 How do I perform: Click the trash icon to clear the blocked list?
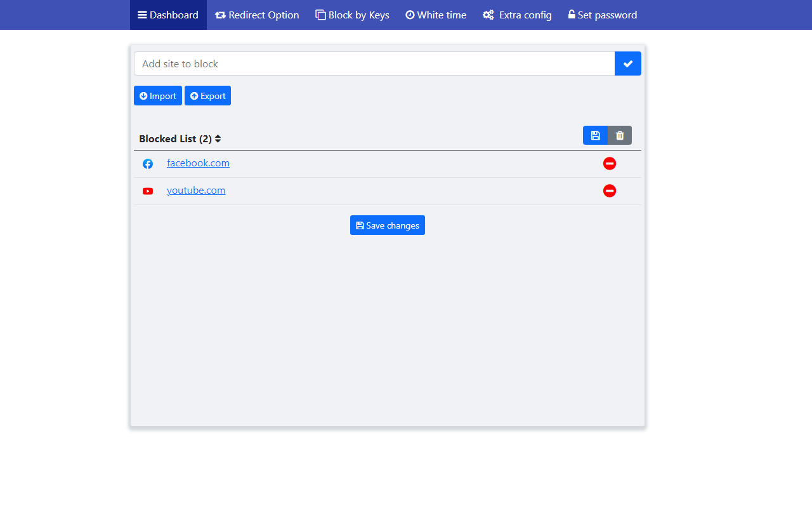coord(620,135)
